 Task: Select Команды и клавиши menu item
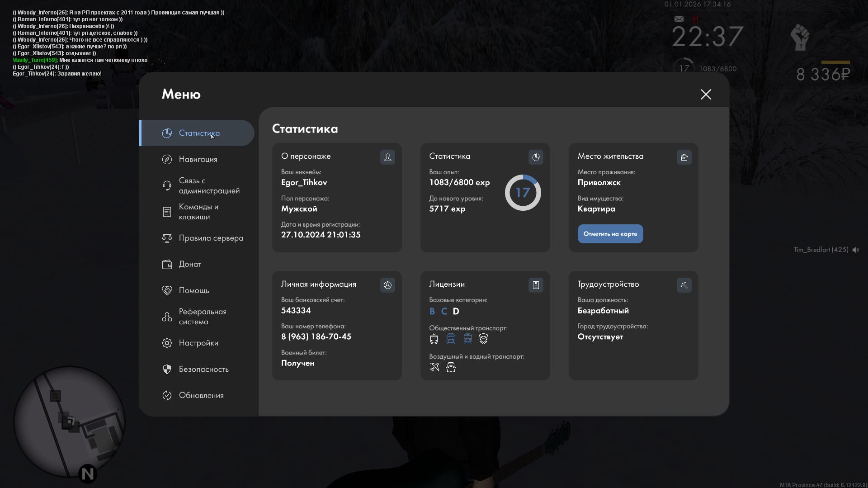pos(198,212)
